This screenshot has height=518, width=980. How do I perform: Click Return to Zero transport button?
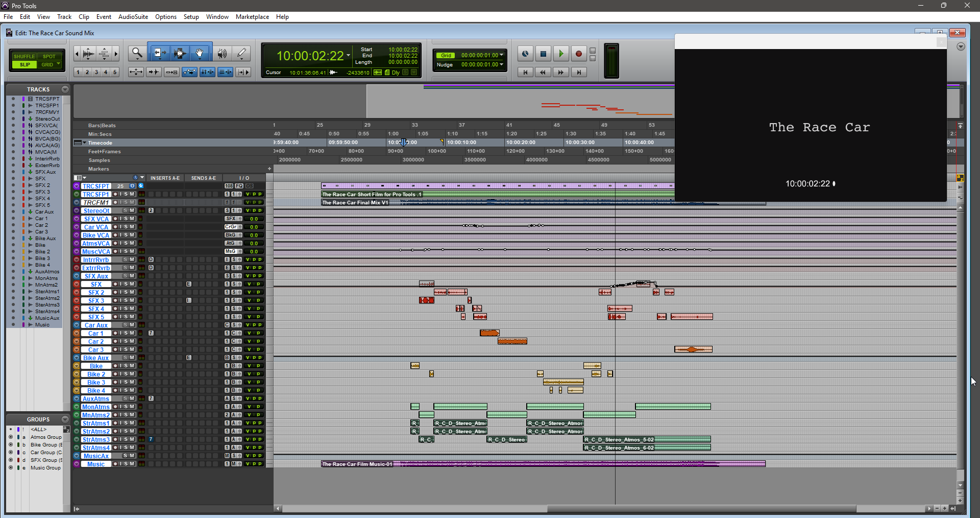[525, 73]
